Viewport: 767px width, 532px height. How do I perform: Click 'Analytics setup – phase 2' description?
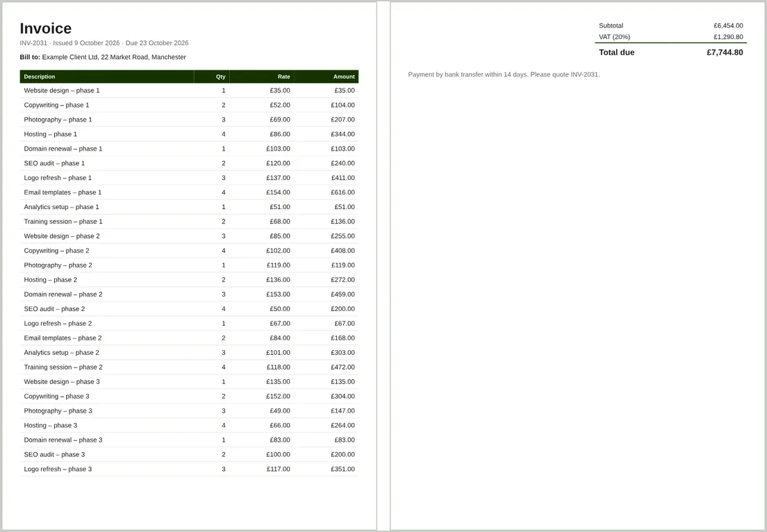click(x=62, y=353)
